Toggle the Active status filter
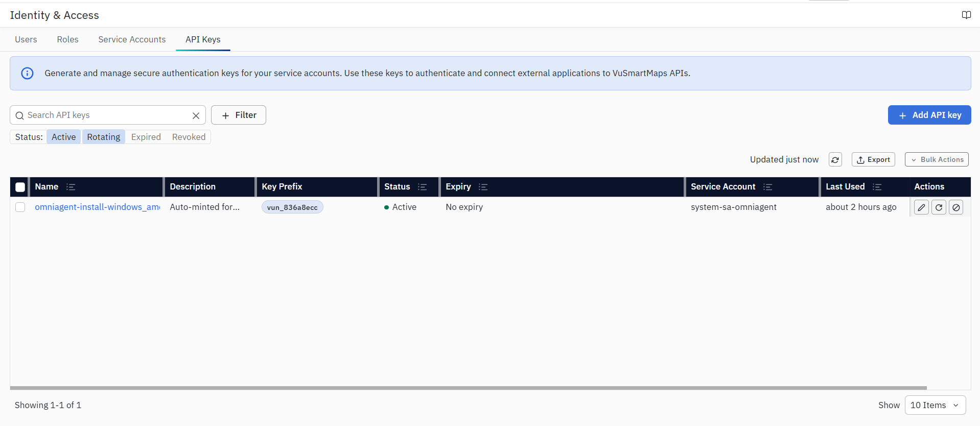The height and width of the screenshot is (426, 980). pyautogui.click(x=64, y=137)
